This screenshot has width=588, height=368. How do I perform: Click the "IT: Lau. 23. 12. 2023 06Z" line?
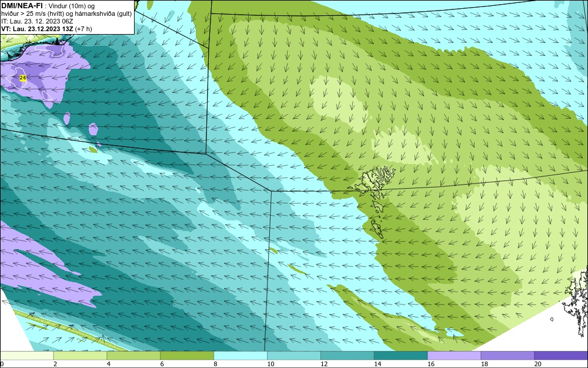tap(37, 21)
